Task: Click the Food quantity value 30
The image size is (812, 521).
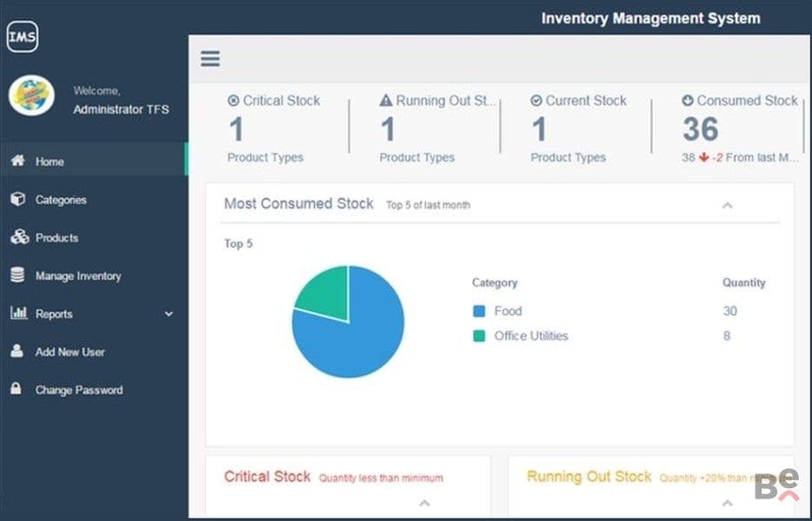Action: tap(730, 311)
